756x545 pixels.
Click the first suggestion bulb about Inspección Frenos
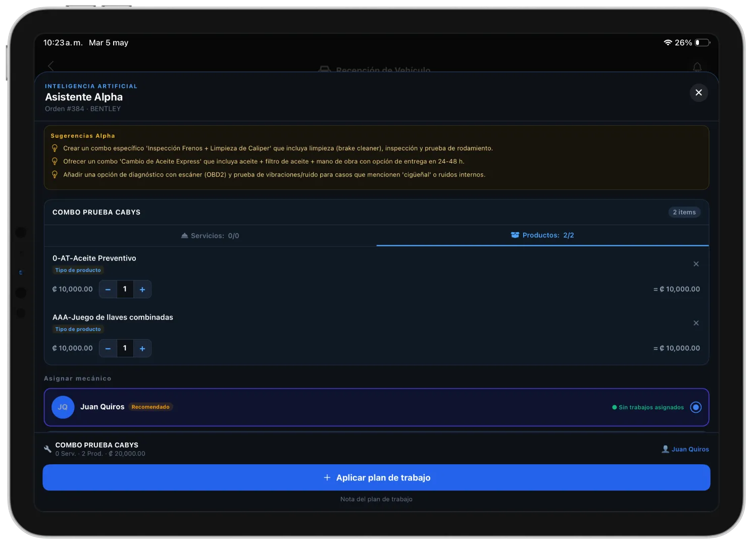pyautogui.click(x=55, y=148)
